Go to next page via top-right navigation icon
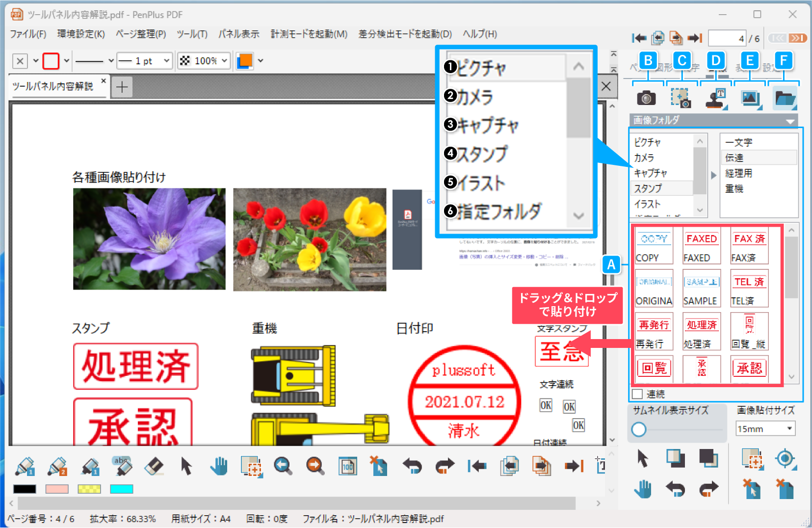Screen dimensions: 812x528 tap(676, 38)
